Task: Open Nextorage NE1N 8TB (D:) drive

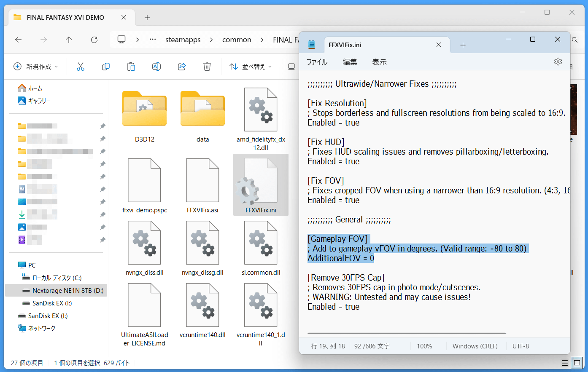Action: (56, 290)
